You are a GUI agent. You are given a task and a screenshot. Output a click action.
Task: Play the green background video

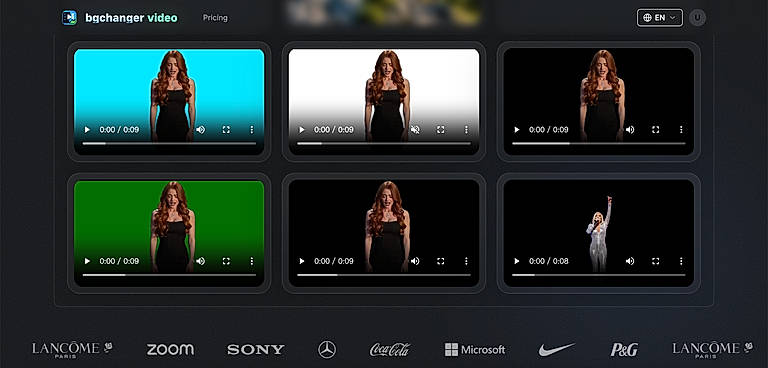(x=87, y=261)
